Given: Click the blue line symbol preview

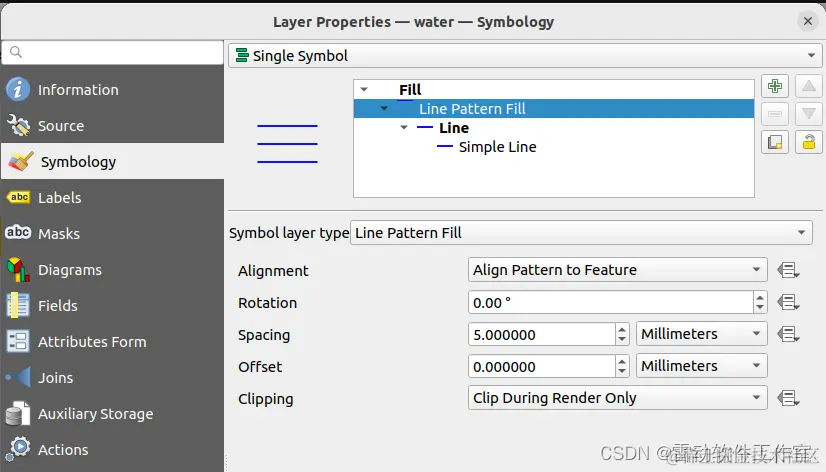Looking at the screenshot, I should click(287, 144).
